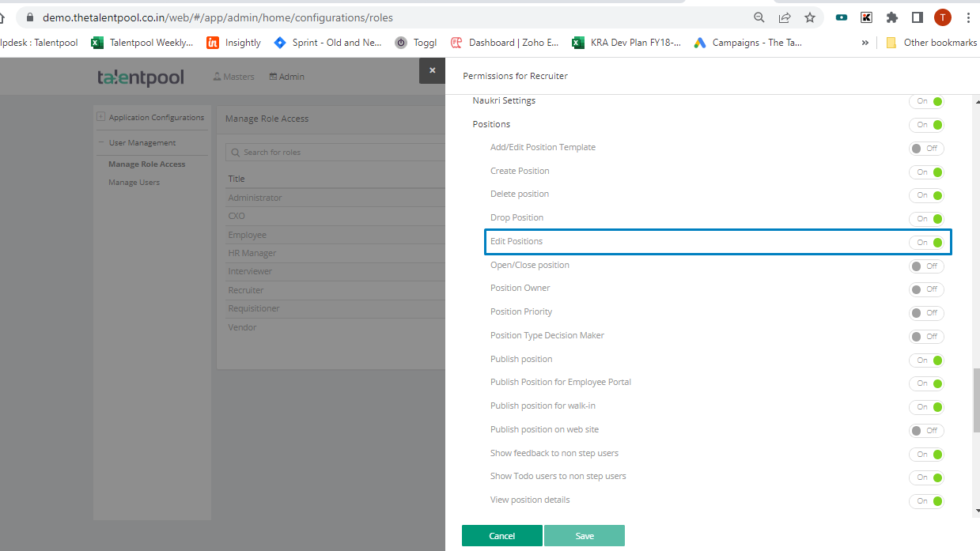Close the permissions panel with X

point(432,70)
